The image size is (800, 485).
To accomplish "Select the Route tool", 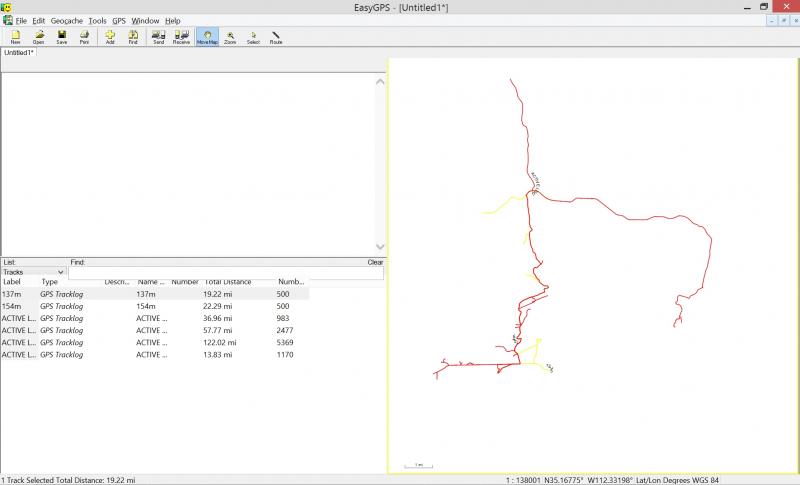I will 276,37.
